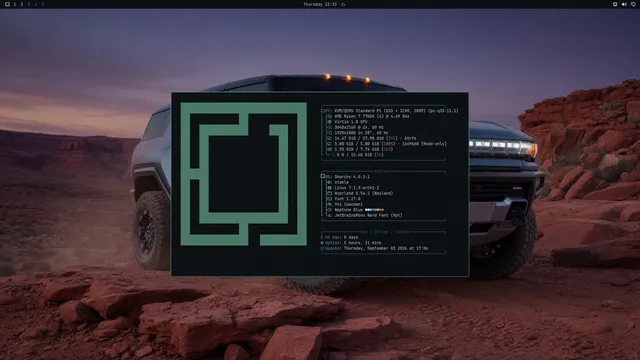This screenshot has height=360, width=640.
Task: Open the volume speaker icon in tray
Action: (624, 4)
